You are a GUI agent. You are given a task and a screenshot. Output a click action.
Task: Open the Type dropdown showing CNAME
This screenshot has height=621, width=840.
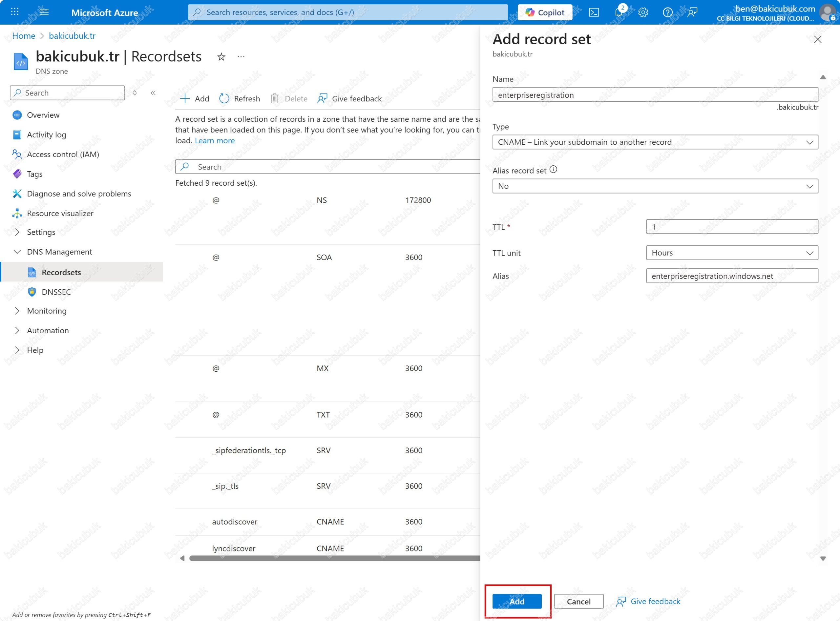tap(655, 142)
